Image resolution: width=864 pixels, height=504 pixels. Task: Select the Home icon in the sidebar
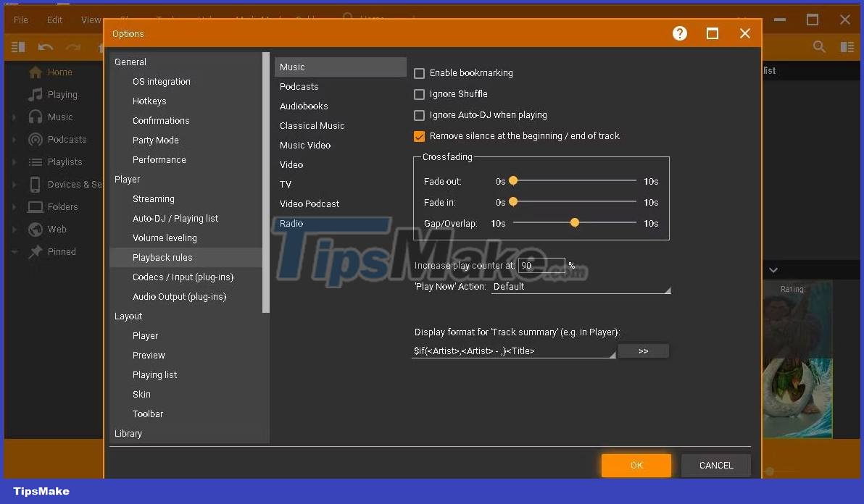pyautogui.click(x=35, y=72)
